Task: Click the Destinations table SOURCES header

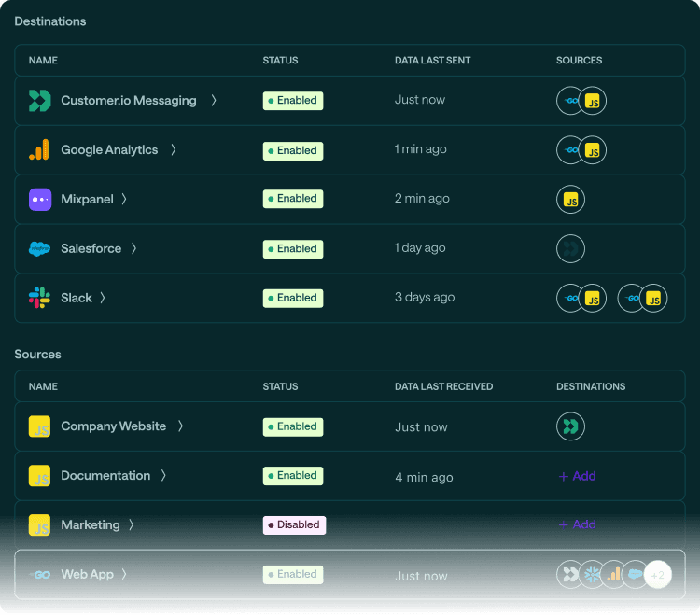Action: click(579, 61)
